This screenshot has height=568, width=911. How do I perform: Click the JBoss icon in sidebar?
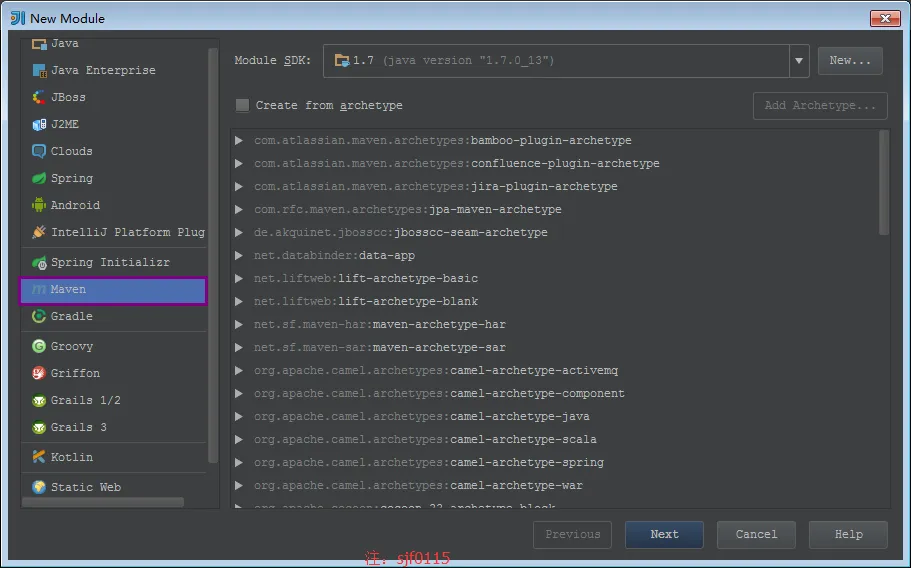click(x=39, y=98)
